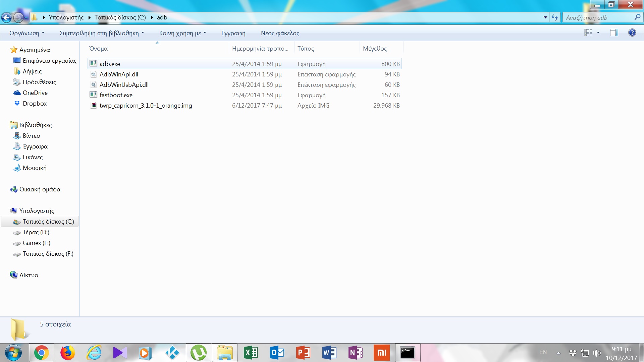Toggle the preview pane icon
The height and width of the screenshot is (362, 644).
click(x=614, y=33)
